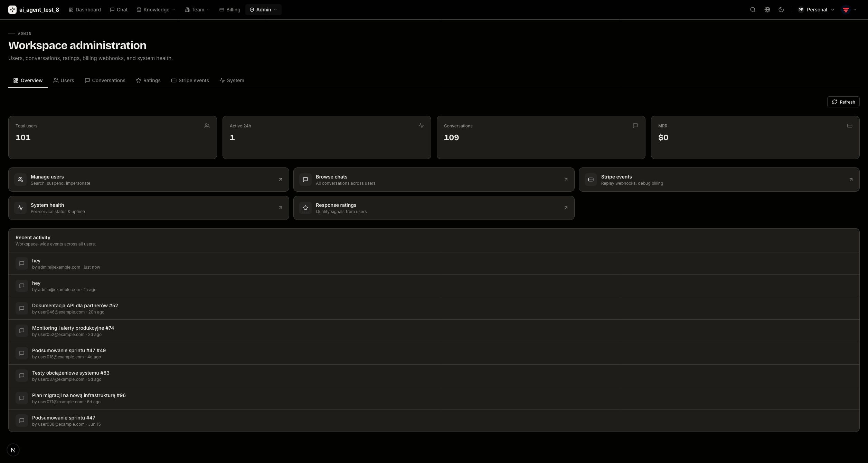
Task: Click chat icon in Conversations card
Action: point(635,126)
